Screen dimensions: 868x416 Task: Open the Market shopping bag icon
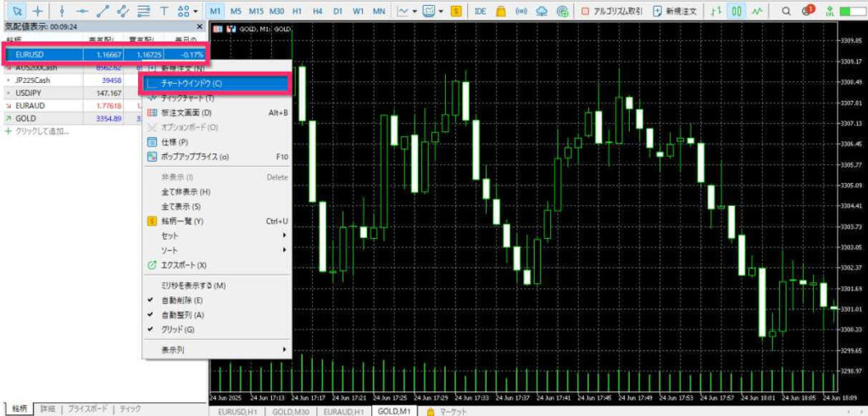(x=501, y=10)
